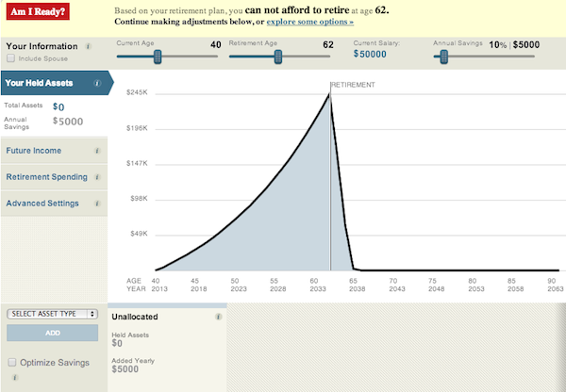Viewport: 566px width, 392px height.
Task: Open the info icon next to Future Income
Action: click(97, 151)
